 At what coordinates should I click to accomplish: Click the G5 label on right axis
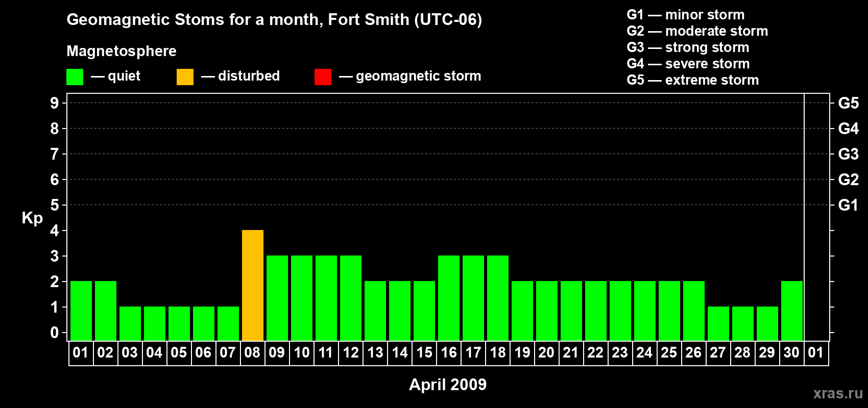[x=848, y=103]
